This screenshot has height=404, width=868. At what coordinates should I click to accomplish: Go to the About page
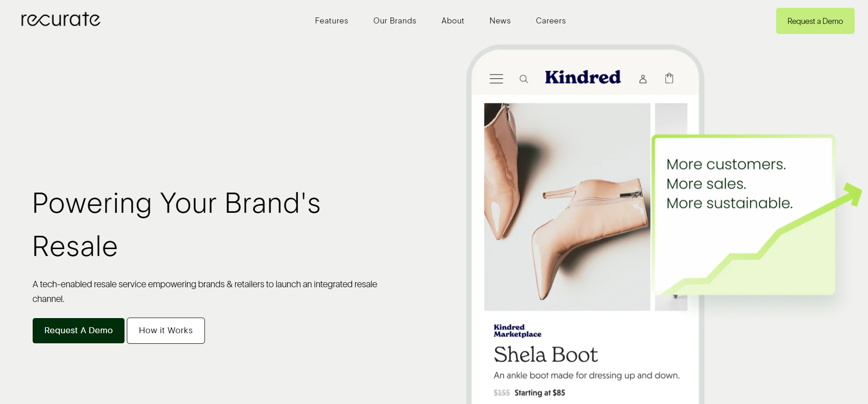pyautogui.click(x=453, y=21)
